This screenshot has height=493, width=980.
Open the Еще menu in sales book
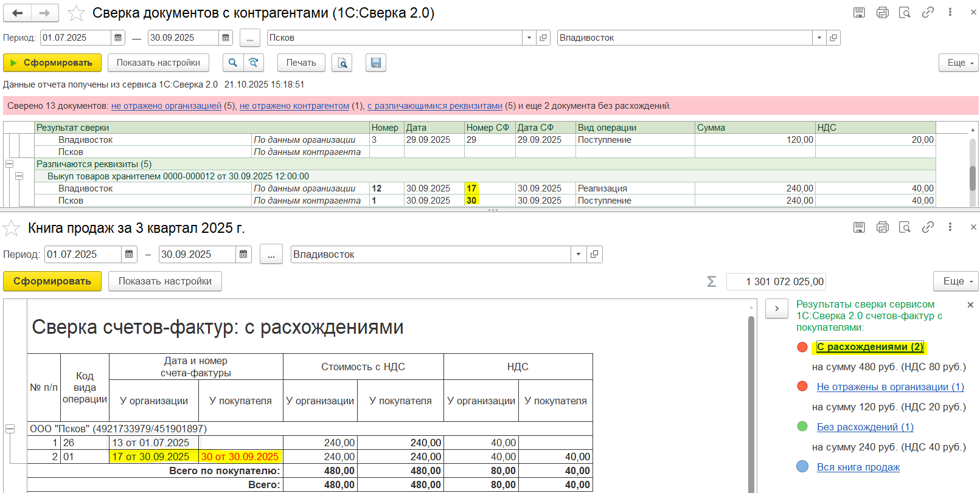pos(956,281)
